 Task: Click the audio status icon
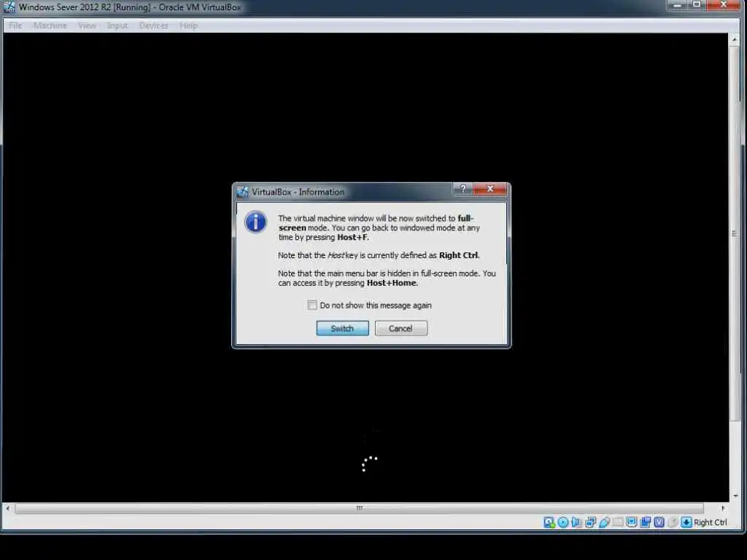tap(576, 522)
